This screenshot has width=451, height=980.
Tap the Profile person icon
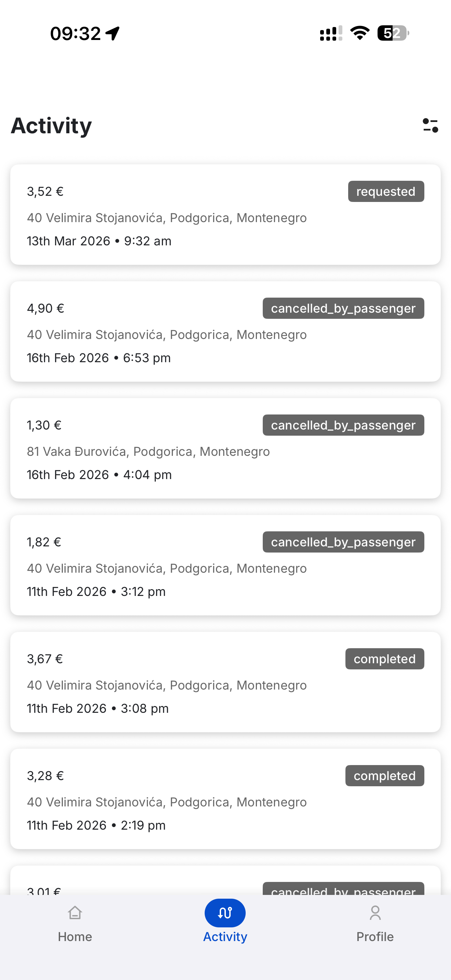coord(375,913)
